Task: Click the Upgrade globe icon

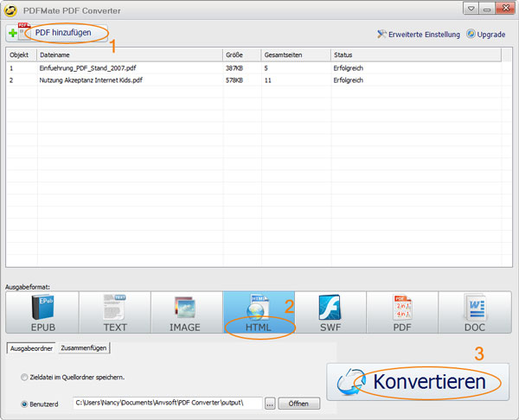Action: tap(471, 34)
